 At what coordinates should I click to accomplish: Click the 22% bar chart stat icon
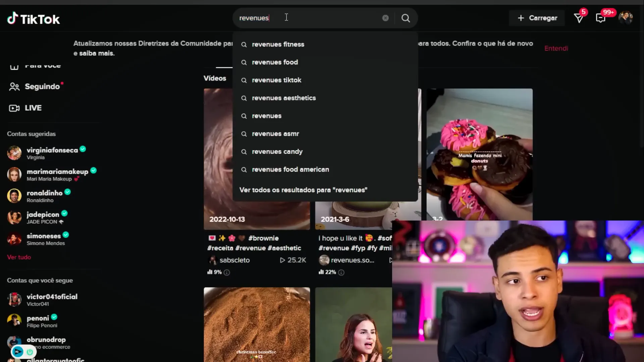pos(321,272)
